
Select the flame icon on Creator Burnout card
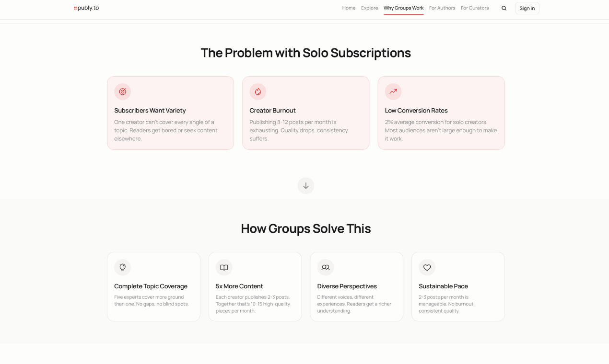pos(258,91)
